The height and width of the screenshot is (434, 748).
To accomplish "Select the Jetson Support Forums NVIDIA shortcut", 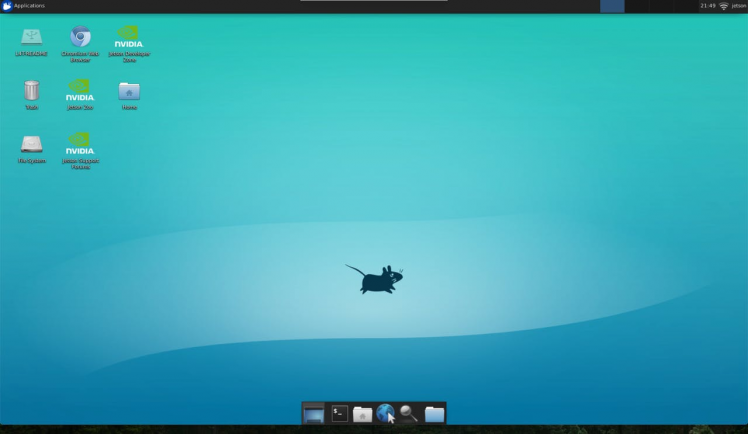I will coord(80,151).
